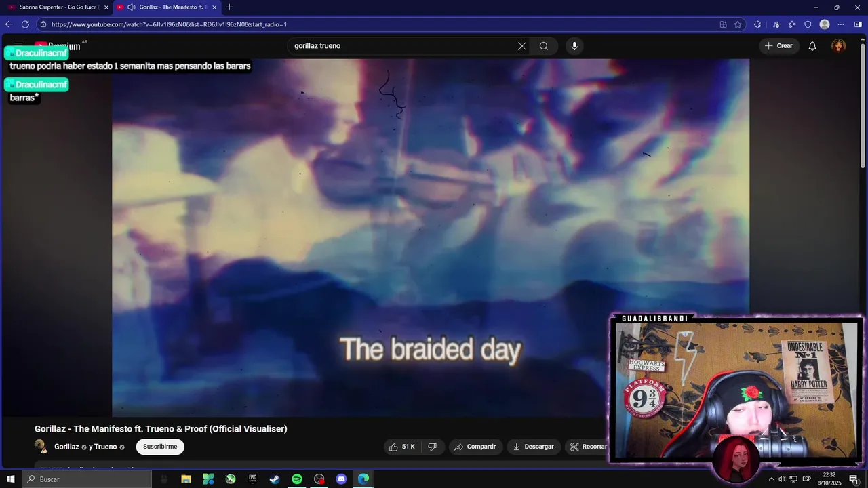Go back using the browser back arrow
Image resolution: width=868 pixels, height=488 pixels.
click(9, 24)
